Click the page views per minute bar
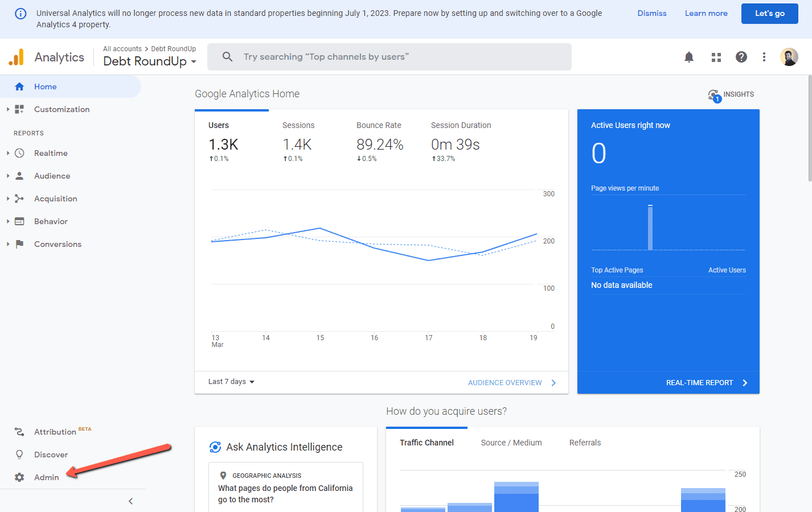Image resolution: width=812 pixels, height=512 pixels. [x=650, y=228]
